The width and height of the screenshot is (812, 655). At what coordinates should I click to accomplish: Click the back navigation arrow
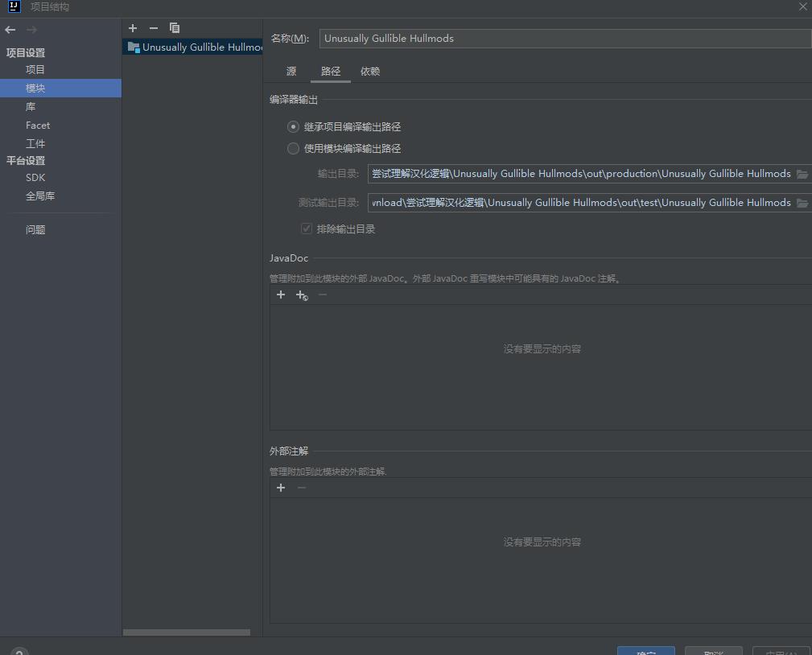(x=10, y=30)
